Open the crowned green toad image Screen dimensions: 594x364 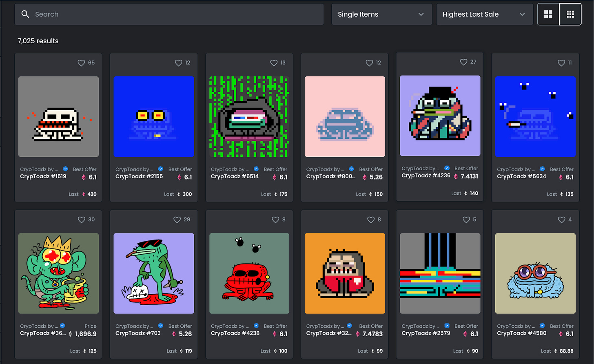[x=58, y=273]
